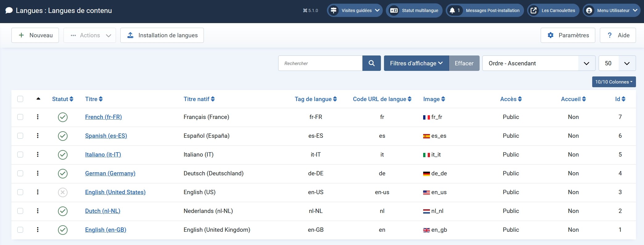Click Installation de langues button
Image resolution: width=644 pixels, height=245 pixels.
pyautogui.click(x=162, y=35)
